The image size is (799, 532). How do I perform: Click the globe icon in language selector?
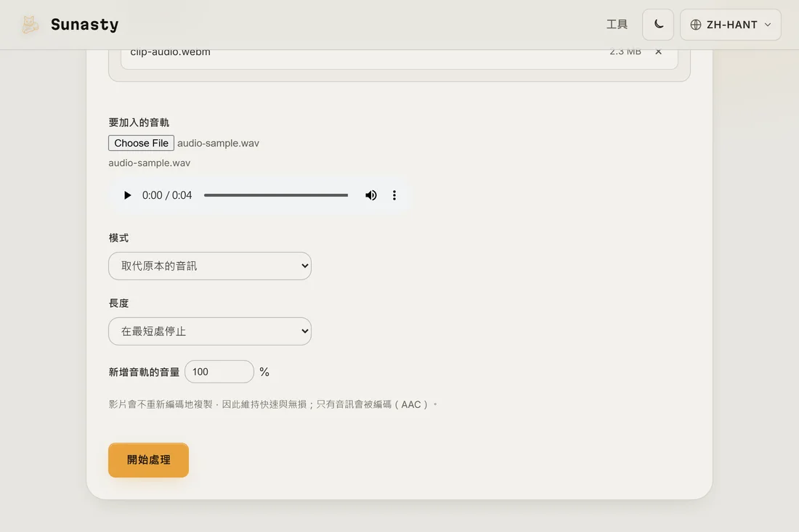click(696, 25)
